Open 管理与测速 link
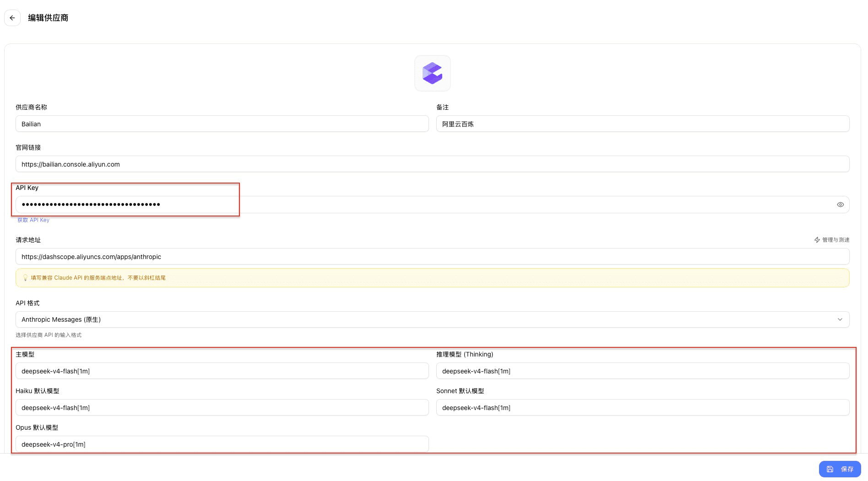The width and height of the screenshot is (868, 481). (x=835, y=240)
